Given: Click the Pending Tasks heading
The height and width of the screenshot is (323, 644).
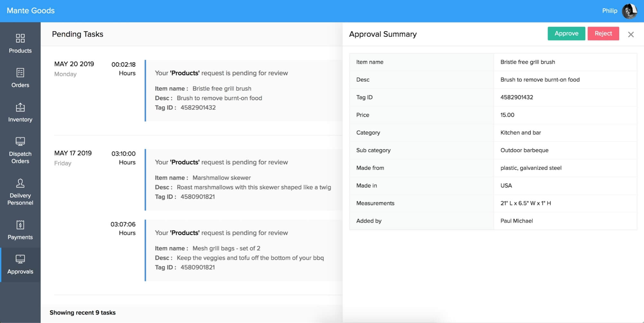Looking at the screenshot, I should coord(78,34).
